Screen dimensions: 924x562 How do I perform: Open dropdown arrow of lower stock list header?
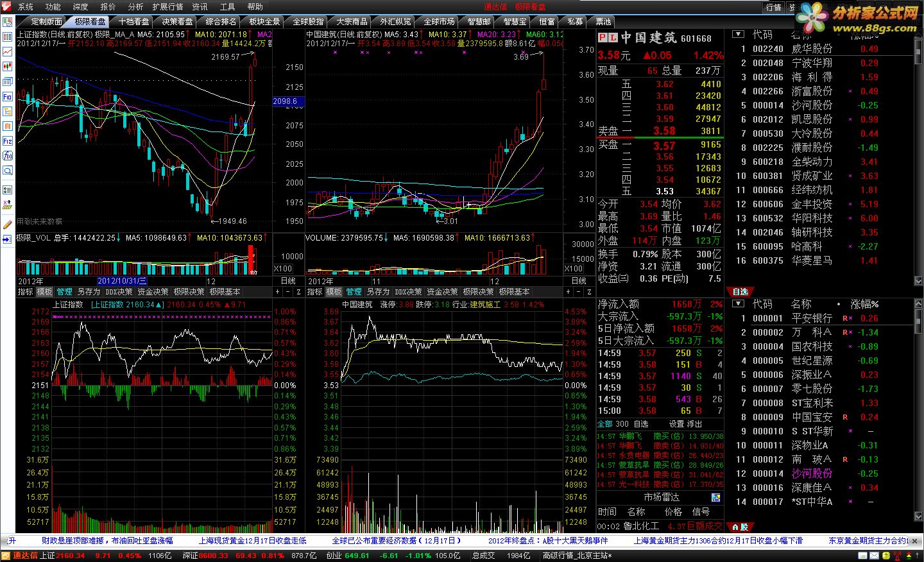739,304
